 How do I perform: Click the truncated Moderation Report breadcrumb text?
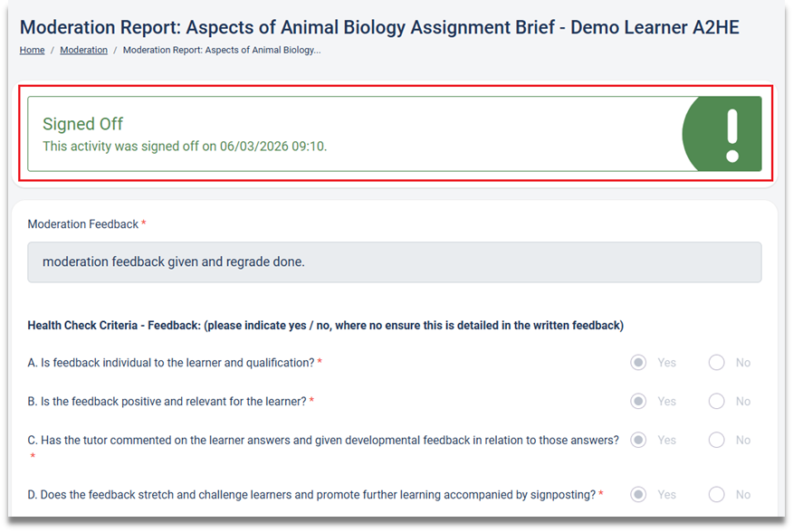221,50
